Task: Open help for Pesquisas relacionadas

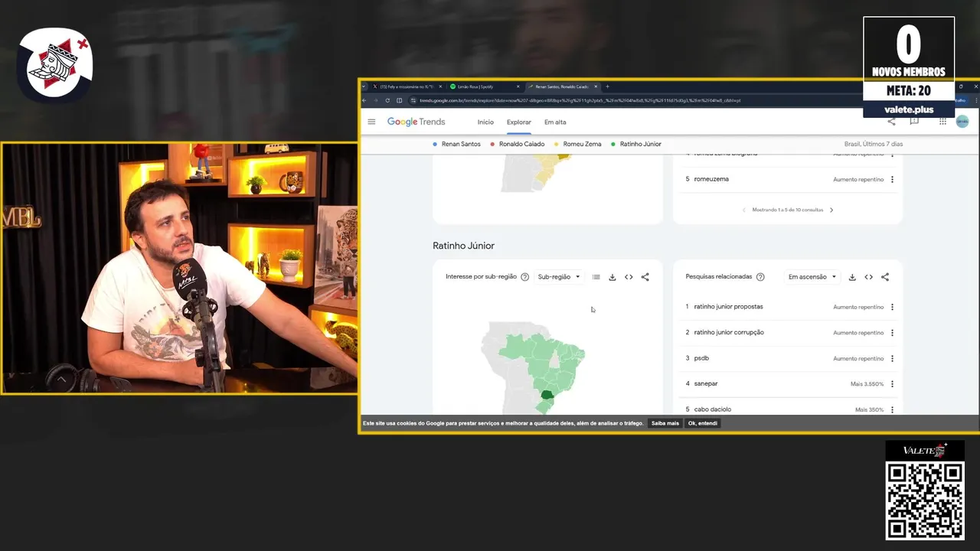Action: [x=760, y=277]
